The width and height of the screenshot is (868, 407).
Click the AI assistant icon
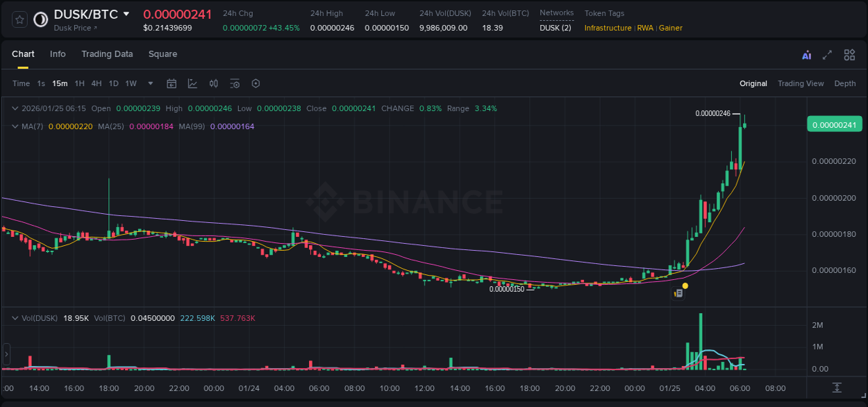(805, 54)
